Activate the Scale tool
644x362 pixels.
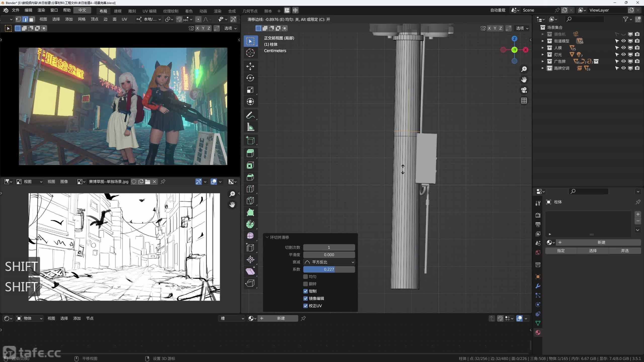tap(250, 90)
